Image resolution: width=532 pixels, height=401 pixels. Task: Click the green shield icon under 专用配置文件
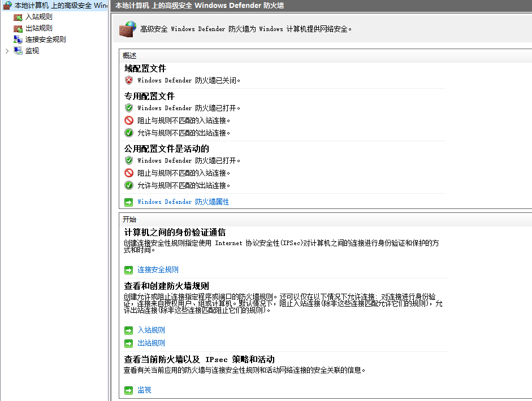[128, 108]
